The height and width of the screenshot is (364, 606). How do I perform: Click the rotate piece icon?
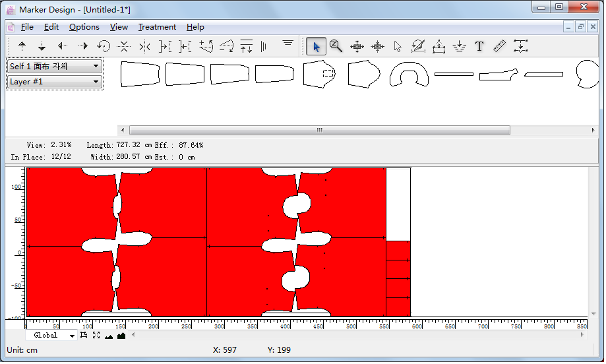pyautogui.click(x=104, y=46)
